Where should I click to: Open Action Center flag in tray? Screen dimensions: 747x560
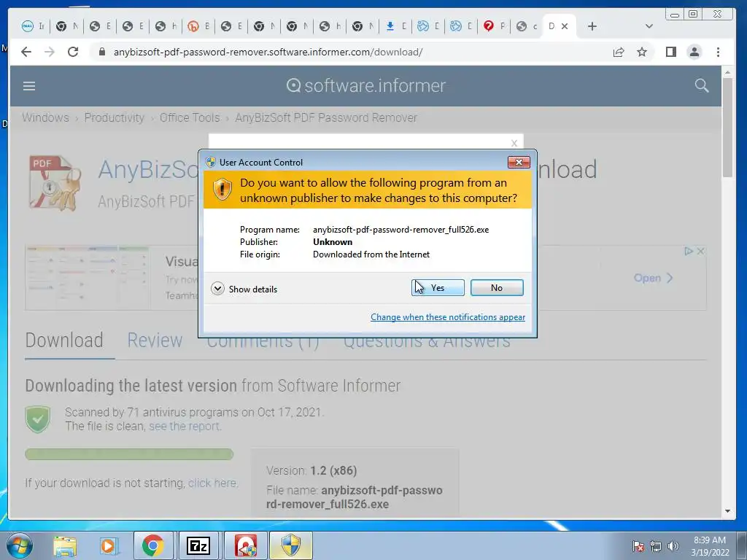click(638, 546)
